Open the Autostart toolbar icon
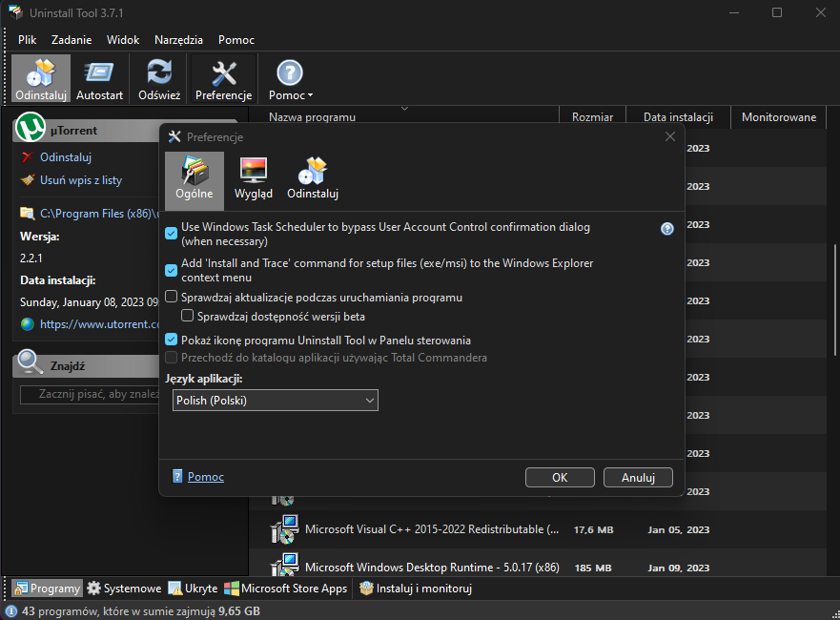 point(100,78)
